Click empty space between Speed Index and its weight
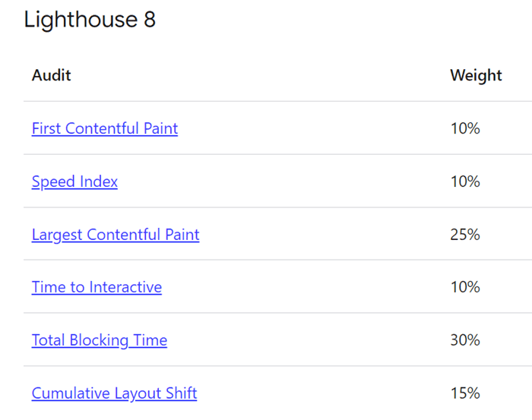Viewport: 532px width, 420px height. pyautogui.click(x=283, y=182)
